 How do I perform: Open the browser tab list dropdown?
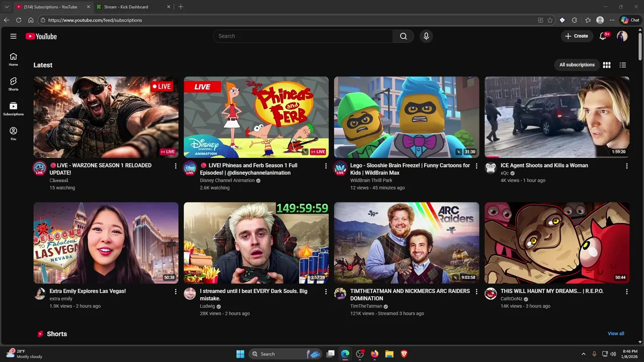[7, 7]
